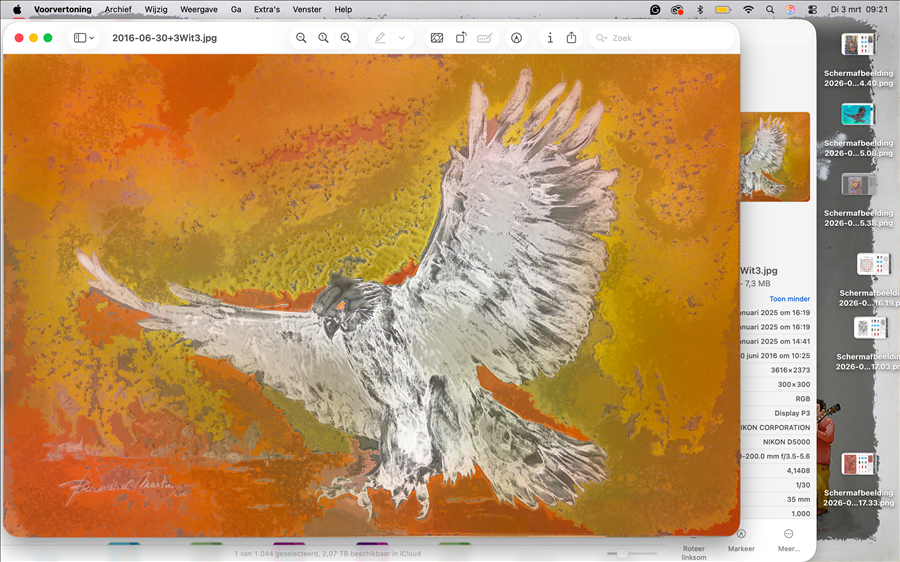Image resolution: width=900 pixels, height=562 pixels.
Task: Open Control Center from the menu bar
Action: click(811, 9)
